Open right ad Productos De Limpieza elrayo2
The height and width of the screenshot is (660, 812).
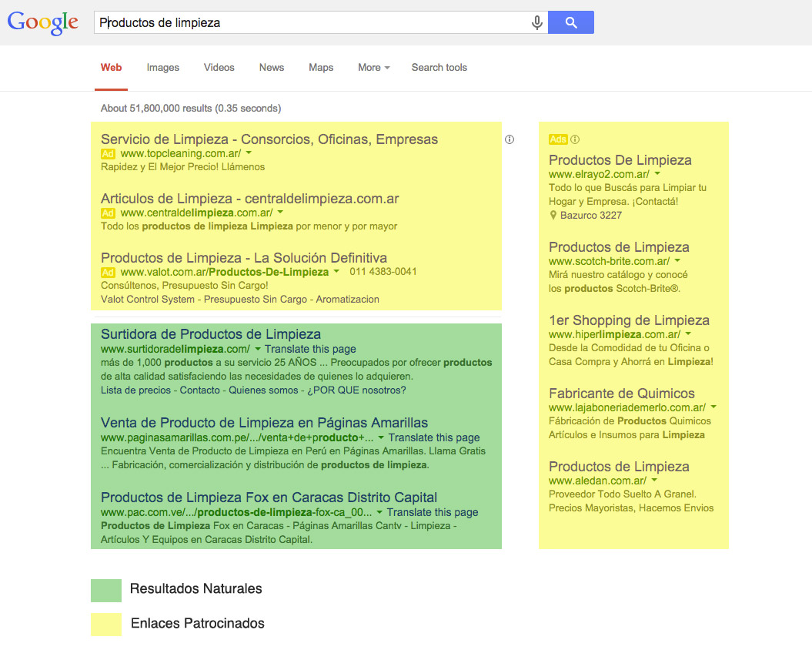620,160
